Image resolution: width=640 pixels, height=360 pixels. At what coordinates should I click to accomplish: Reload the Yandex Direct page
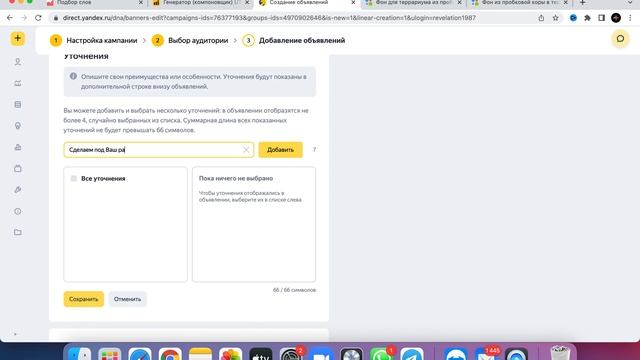pyautogui.click(x=38, y=18)
